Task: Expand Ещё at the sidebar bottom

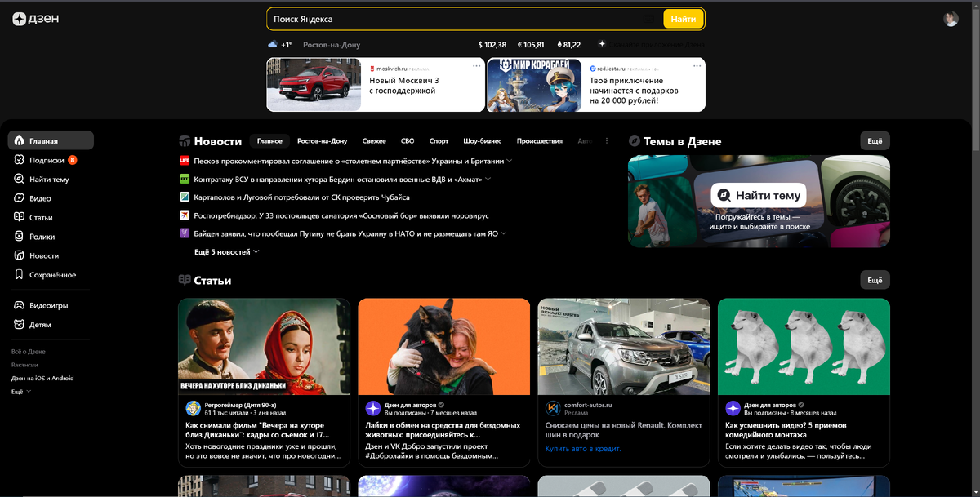Action: coord(21,392)
